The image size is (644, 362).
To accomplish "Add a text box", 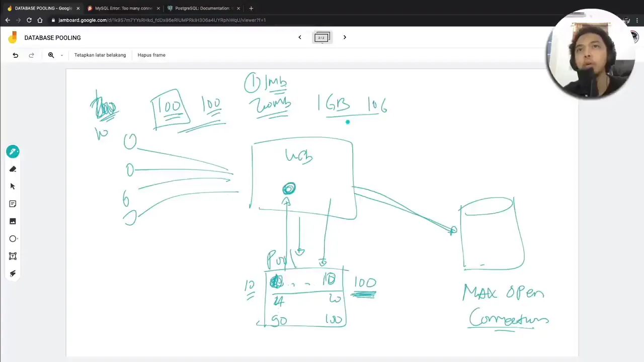I will click(13, 256).
